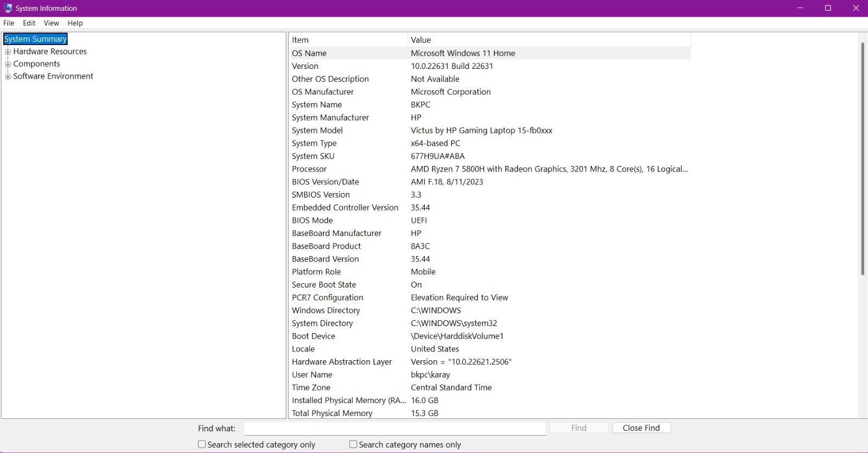The width and height of the screenshot is (868, 453).
Task: Select the System Directory row
Action: pos(489,323)
